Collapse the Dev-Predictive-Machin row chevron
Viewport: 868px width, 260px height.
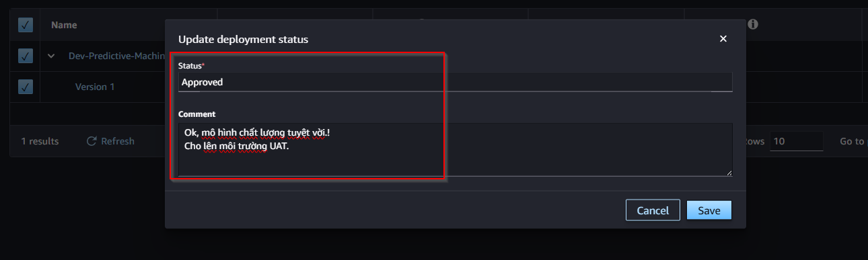click(x=51, y=56)
